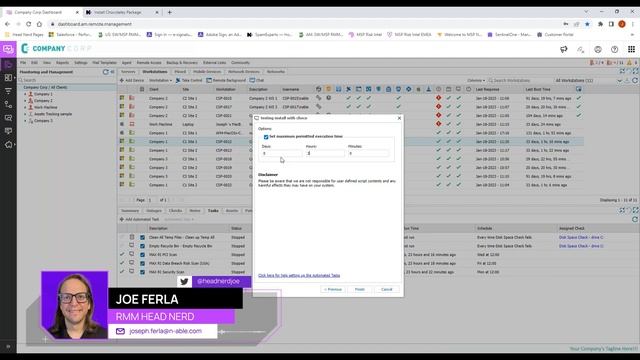
Task: Reload the browser page
Action: pyautogui.click(x=28, y=24)
